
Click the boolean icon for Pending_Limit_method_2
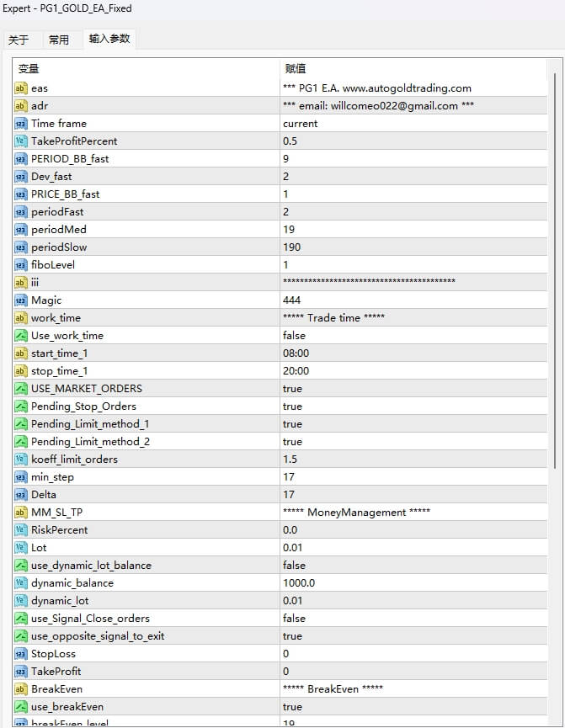pos(20,442)
